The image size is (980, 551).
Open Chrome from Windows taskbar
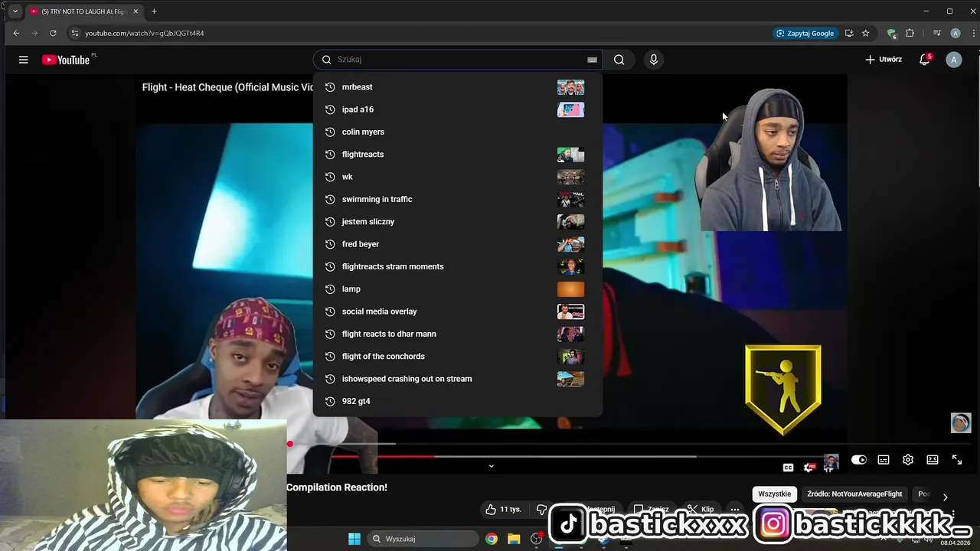(x=491, y=539)
